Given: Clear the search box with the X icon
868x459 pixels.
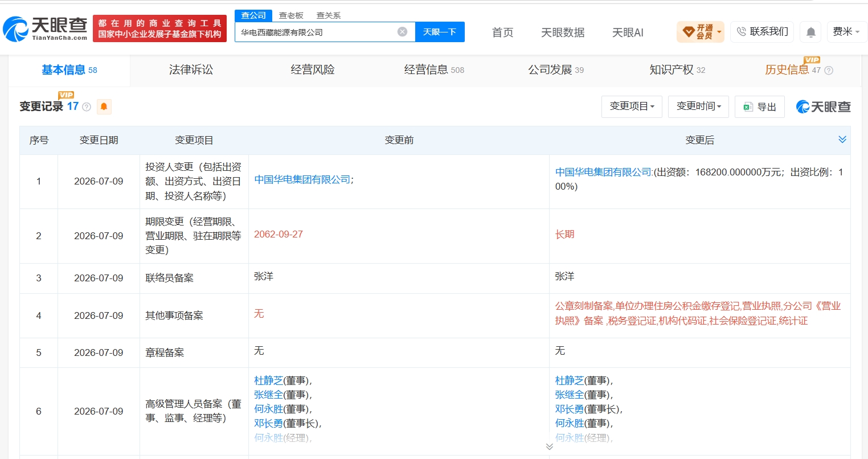Looking at the screenshot, I should (402, 32).
